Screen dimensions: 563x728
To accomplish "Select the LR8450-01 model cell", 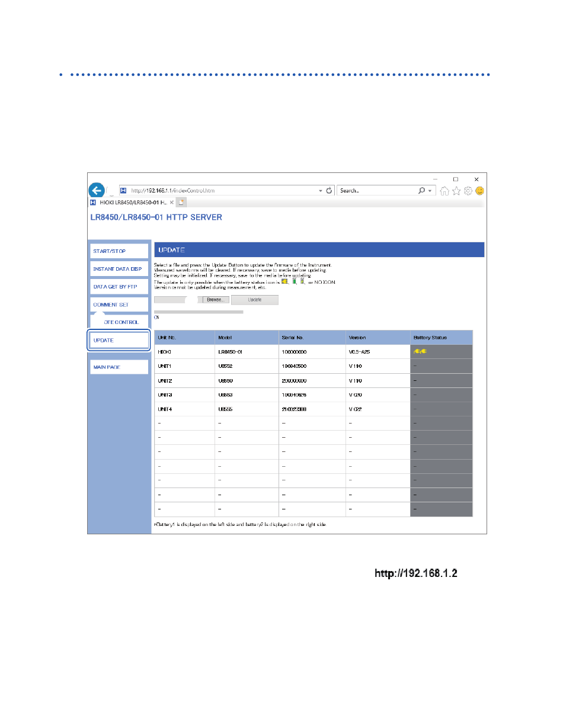I will point(246,352).
